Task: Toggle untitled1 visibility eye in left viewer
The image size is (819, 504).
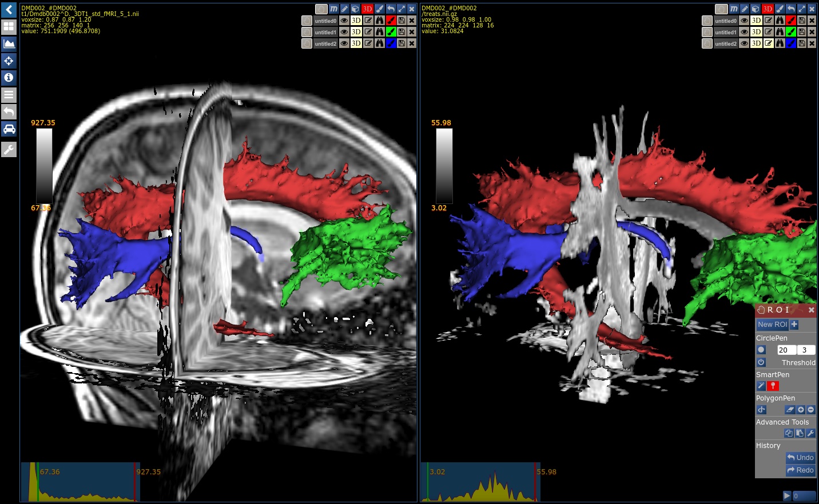Action: point(344,32)
